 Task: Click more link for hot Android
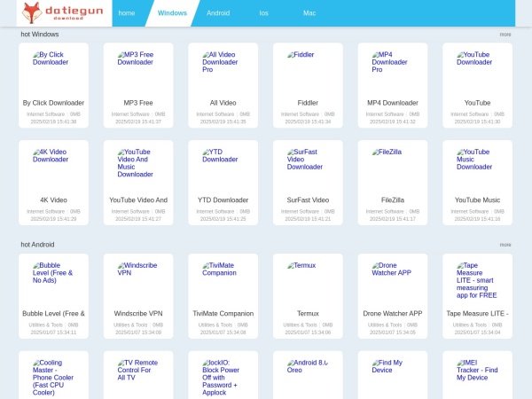coord(505,245)
